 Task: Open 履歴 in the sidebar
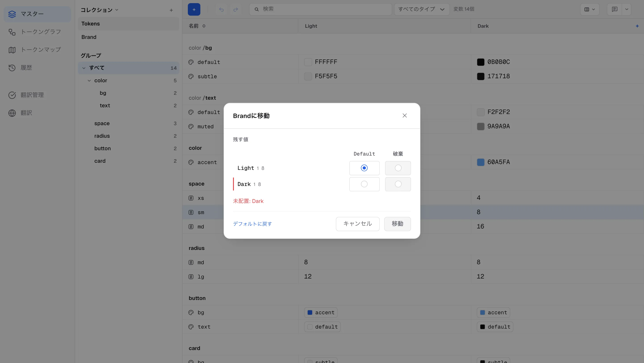pyautogui.click(x=38, y=68)
